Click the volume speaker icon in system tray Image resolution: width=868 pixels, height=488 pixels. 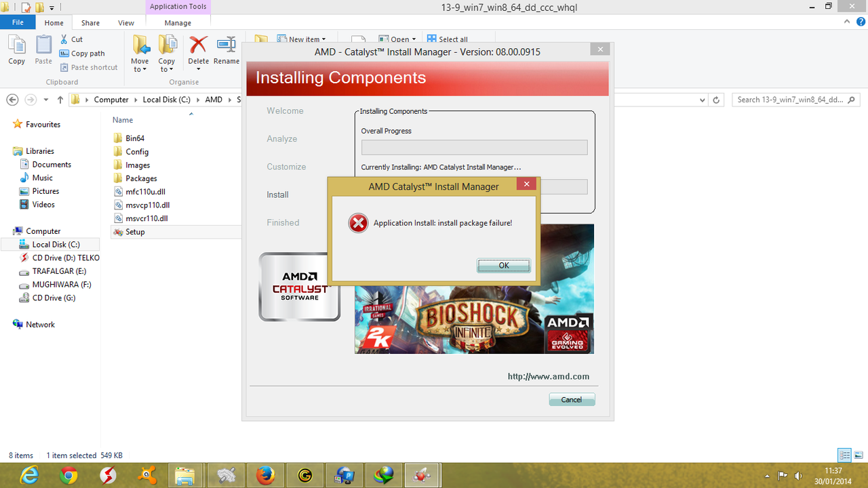click(x=799, y=476)
